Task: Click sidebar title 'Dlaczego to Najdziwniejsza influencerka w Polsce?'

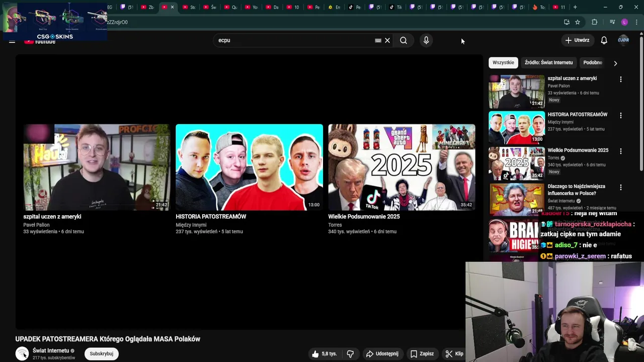Action: (x=577, y=190)
